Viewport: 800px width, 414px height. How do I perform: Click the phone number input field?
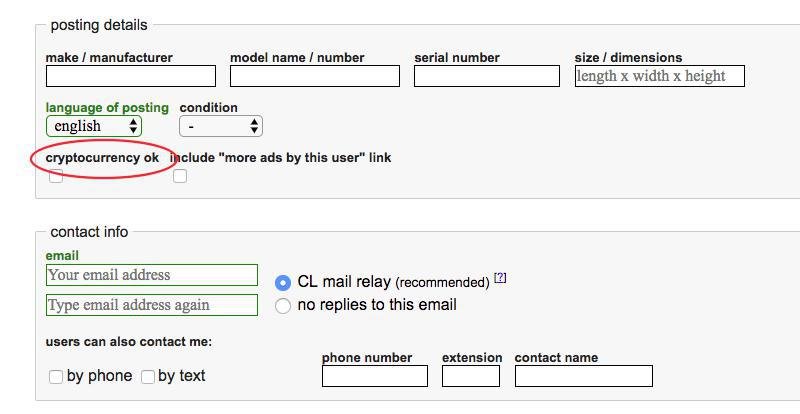pos(375,376)
